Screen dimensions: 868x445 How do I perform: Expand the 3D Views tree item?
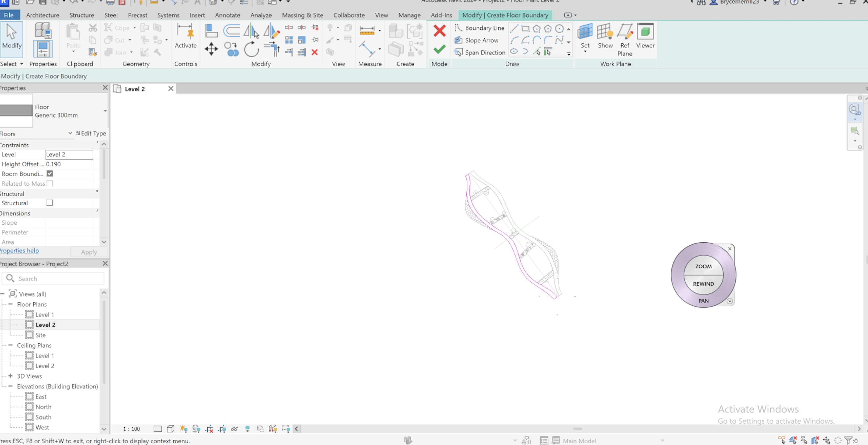pos(11,376)
